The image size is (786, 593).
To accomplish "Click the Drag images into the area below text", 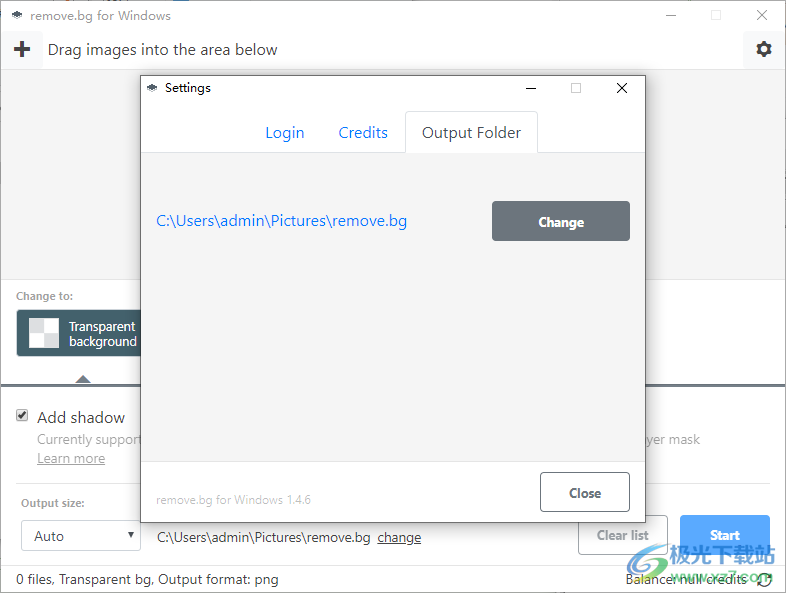I will [x=162, y=50].
